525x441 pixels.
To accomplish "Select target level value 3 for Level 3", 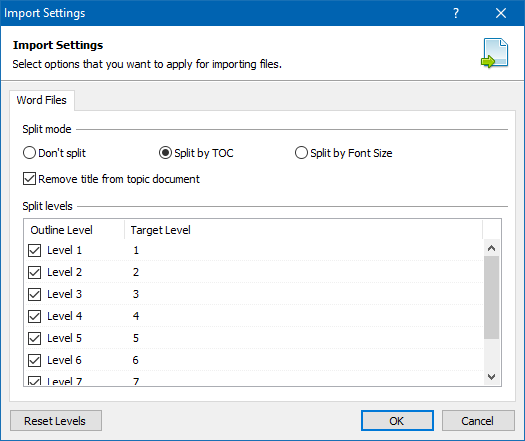I will (x=136, y=294).
